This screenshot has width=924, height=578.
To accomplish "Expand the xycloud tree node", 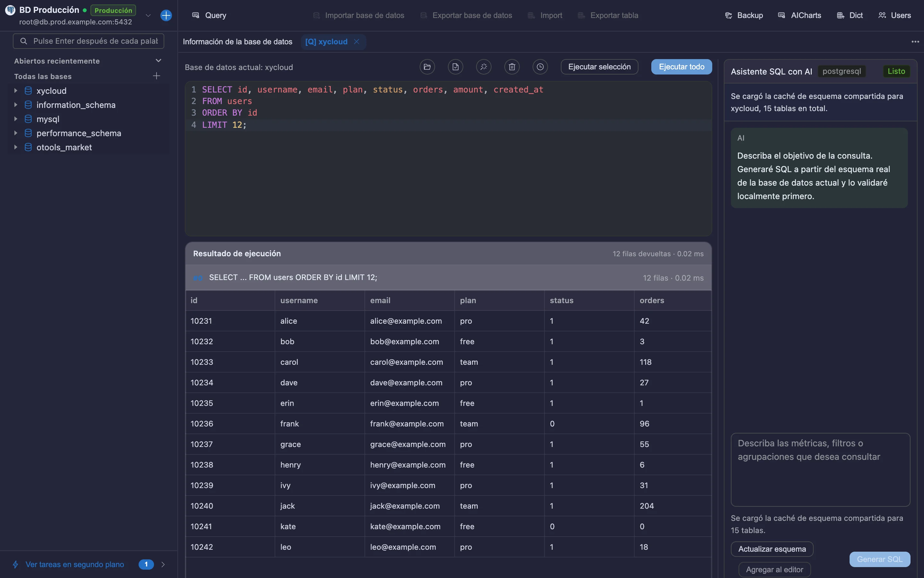I will click(16, 91).
